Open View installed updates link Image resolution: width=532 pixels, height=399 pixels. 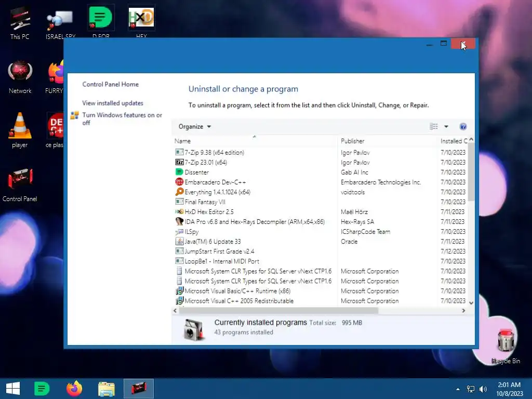pyautogui.click(x=113, y=103)
